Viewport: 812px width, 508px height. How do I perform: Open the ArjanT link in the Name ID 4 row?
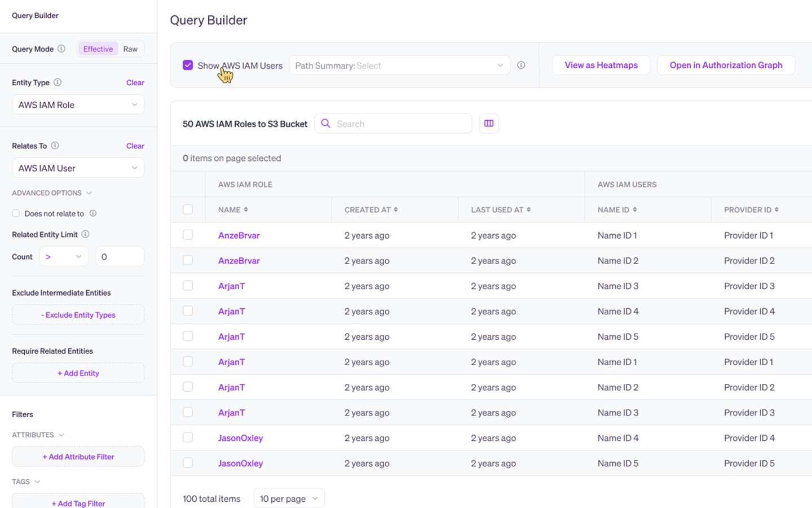tap(231, 312)
